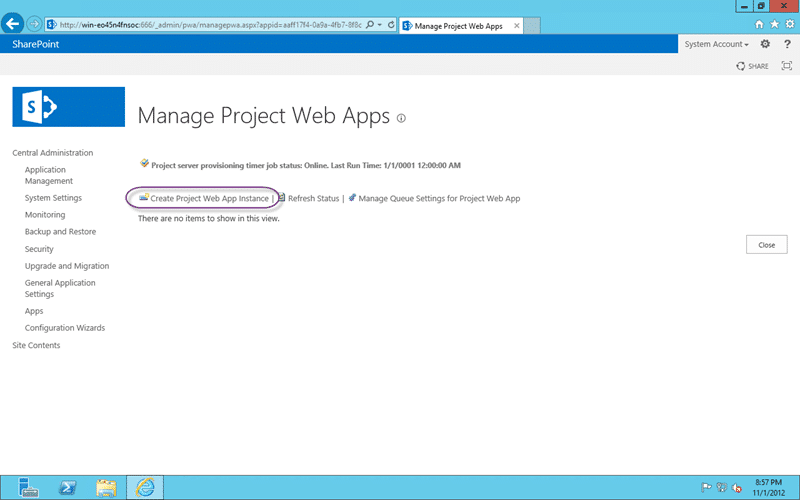Screen dimensions: 800x500
Task: Open System Settings in sidebar
Action: (x=53, y=198)
